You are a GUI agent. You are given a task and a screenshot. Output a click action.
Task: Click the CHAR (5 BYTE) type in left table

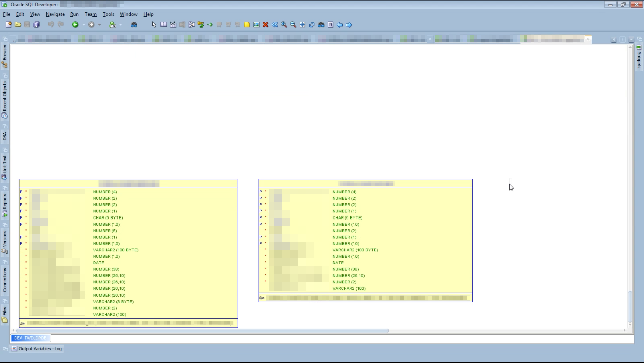108,218
